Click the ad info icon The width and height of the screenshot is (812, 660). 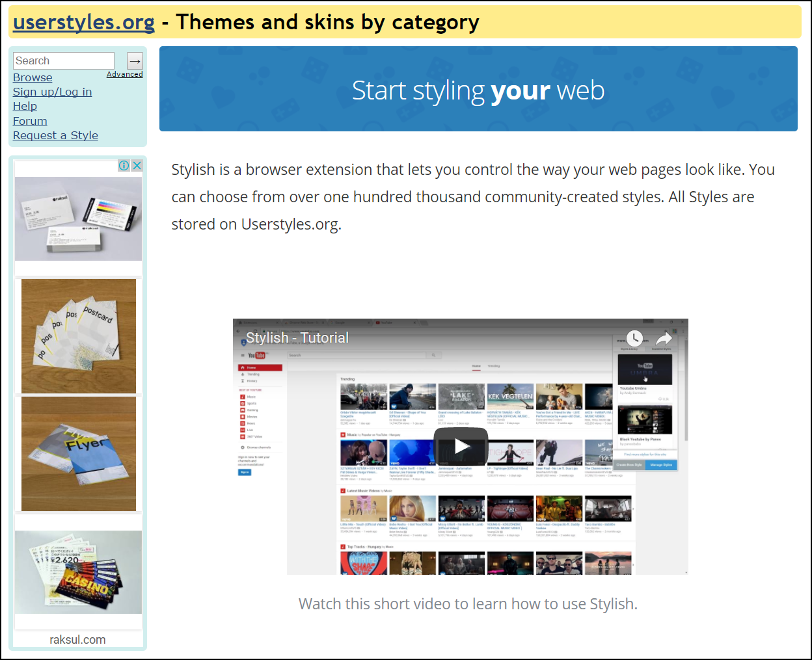pyautogui.click(x=124, y=166)
